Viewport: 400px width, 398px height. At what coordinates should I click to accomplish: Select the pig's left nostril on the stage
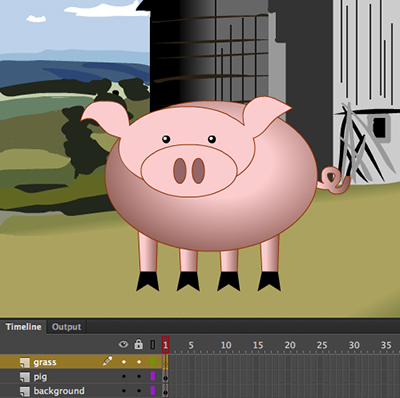[x=180, y=171]
